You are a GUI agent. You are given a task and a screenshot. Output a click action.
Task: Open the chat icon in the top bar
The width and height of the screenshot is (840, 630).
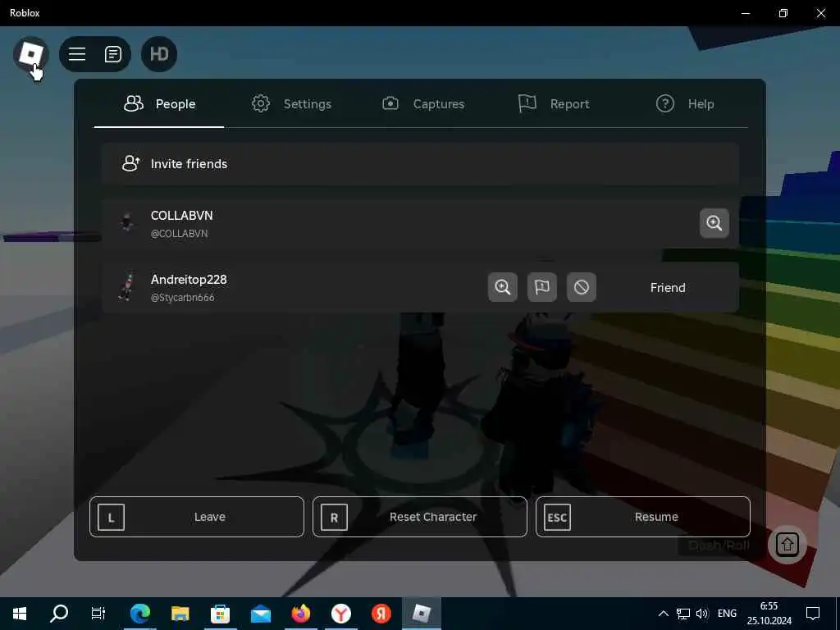tap(113, 54)
